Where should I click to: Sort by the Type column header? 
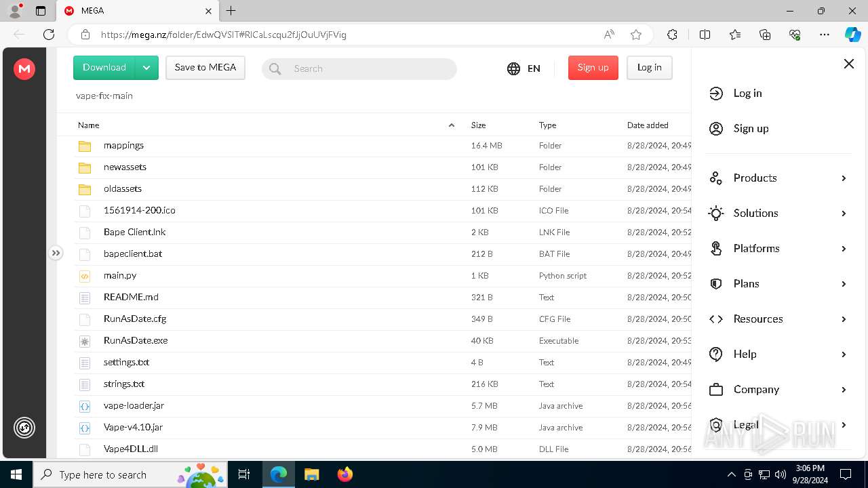coord(547,125)
